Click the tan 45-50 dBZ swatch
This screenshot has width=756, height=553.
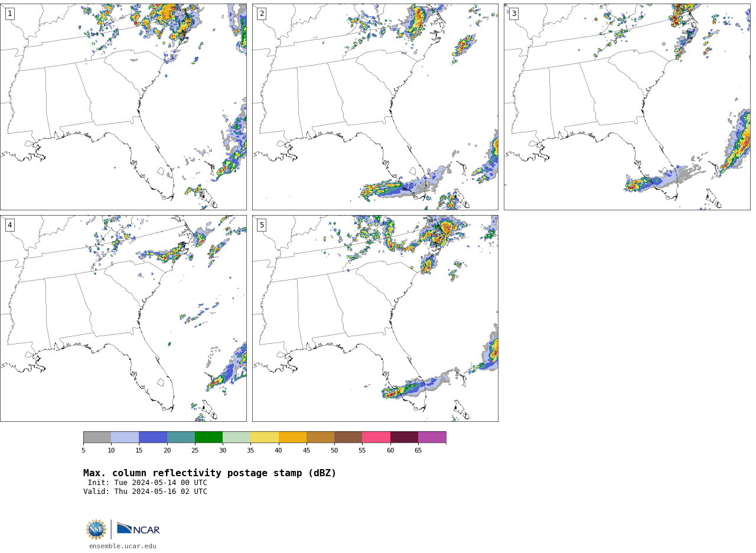320,437
